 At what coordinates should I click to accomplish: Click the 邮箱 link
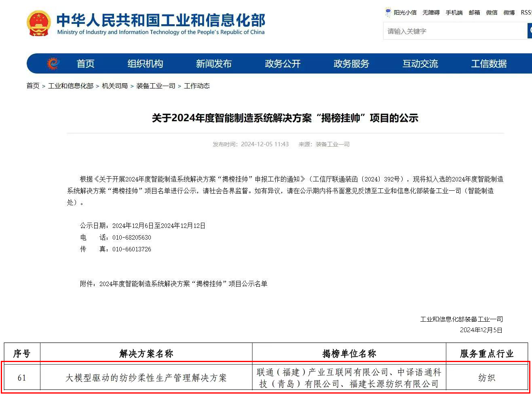(475, 13)
